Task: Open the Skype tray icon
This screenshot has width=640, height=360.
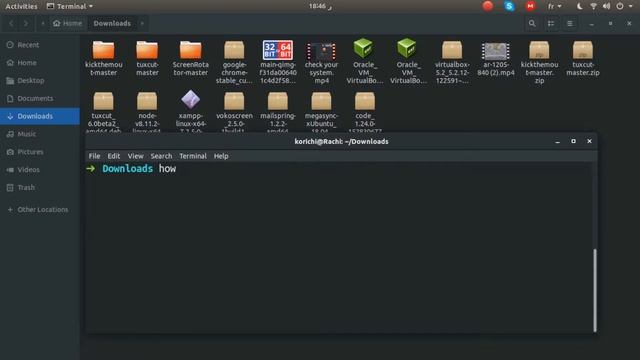Action: (x=509, y=6)
